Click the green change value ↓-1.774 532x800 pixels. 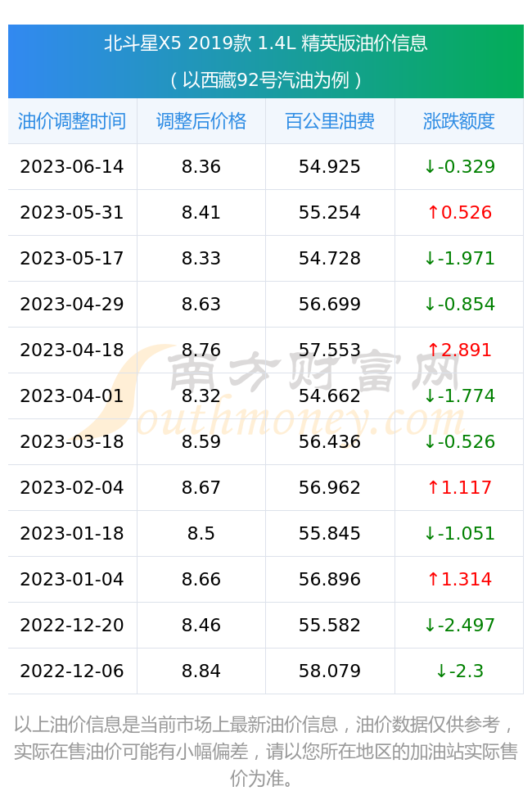click(x=460, y=396)
